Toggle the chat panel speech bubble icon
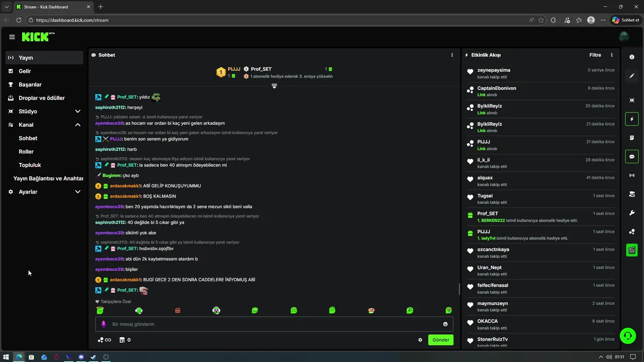Image resolution: width=644 pixels, height=362 pixels. pyautogui.click(x=632, y=156)
